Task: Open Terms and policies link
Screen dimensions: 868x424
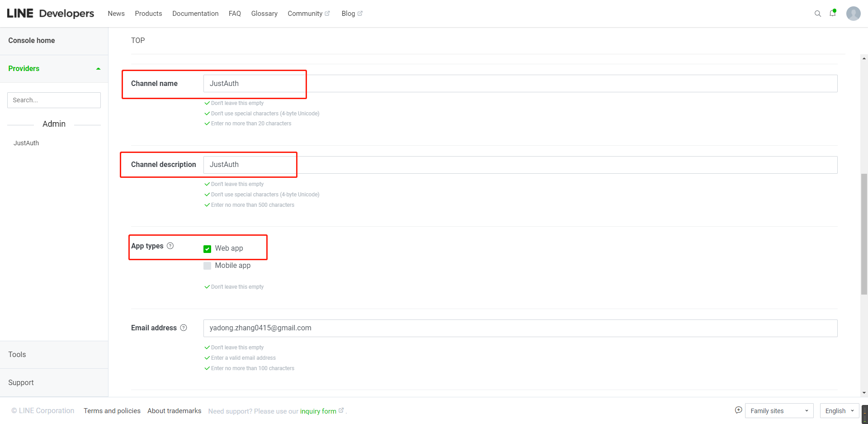Action: click(x=112, y=411)
